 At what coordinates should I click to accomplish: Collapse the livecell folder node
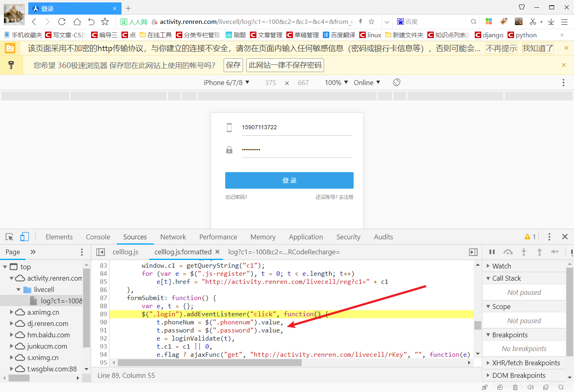[x=19, y=290]
